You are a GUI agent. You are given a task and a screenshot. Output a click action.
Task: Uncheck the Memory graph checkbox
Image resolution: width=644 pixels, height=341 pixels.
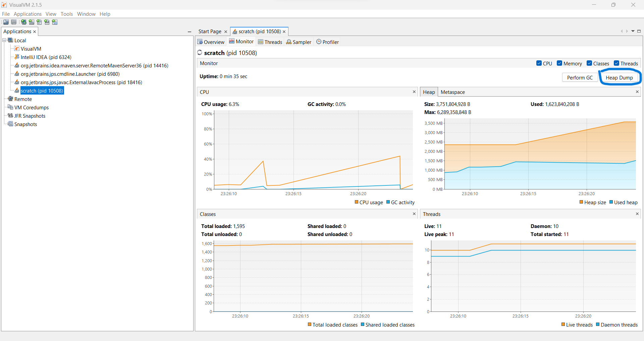(x=559, y=63)
